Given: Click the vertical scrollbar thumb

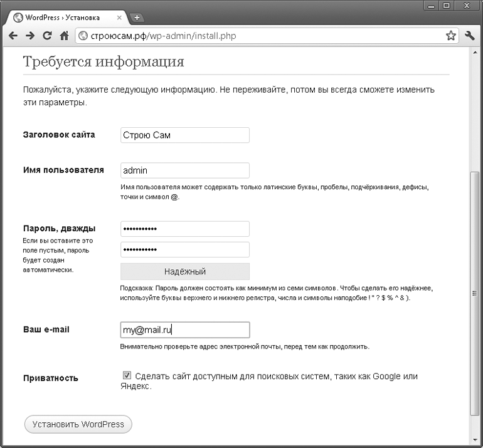Looking at the screenshot, I should point(475,293).
